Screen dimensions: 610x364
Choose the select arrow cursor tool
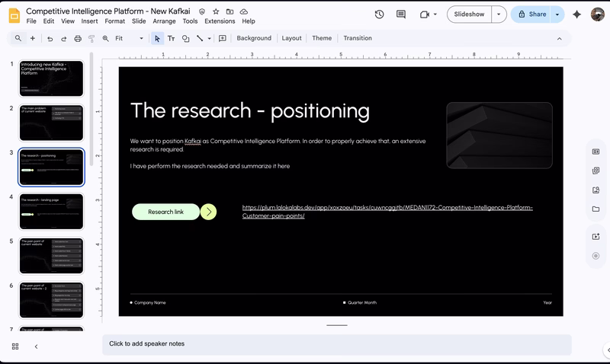point(157,39)
